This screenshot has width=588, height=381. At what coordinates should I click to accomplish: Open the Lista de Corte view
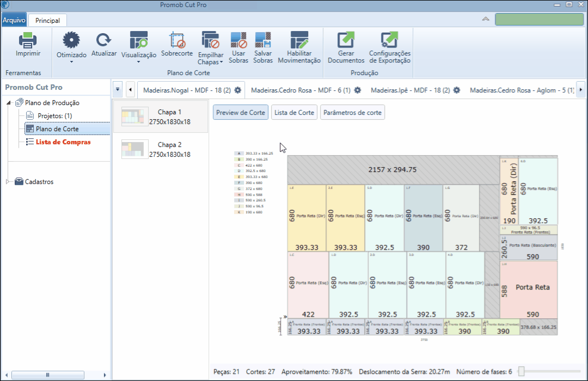coord(294,112)
